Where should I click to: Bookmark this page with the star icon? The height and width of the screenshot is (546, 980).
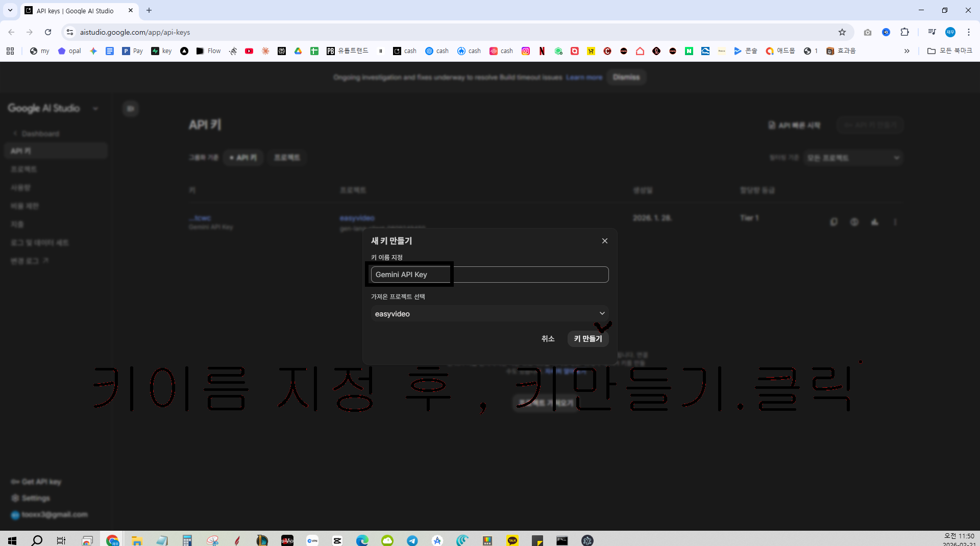click(x=842, y=32)
